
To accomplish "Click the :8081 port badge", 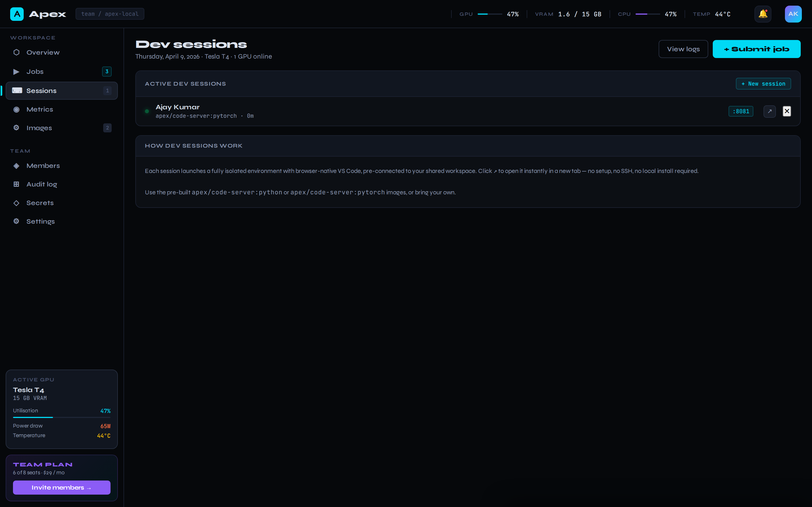I will (x=741, y=111).
